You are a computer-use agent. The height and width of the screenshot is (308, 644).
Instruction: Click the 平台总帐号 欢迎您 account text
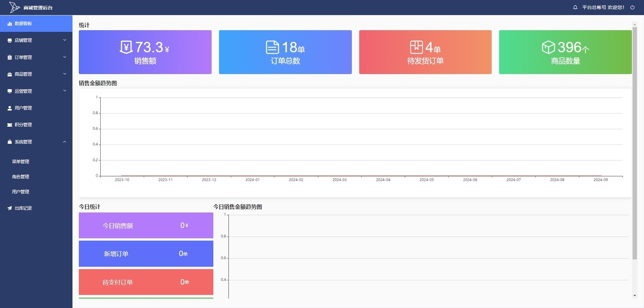click(x=603, y=8)
